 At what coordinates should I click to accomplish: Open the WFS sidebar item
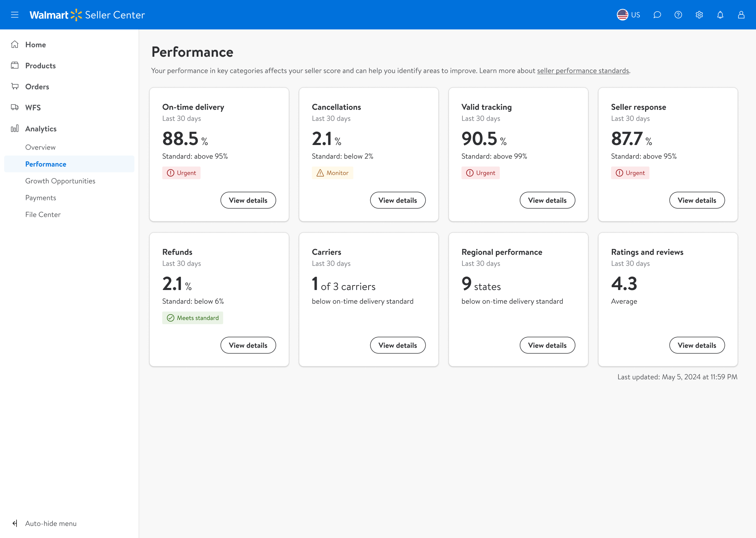(x=33, y=108)
